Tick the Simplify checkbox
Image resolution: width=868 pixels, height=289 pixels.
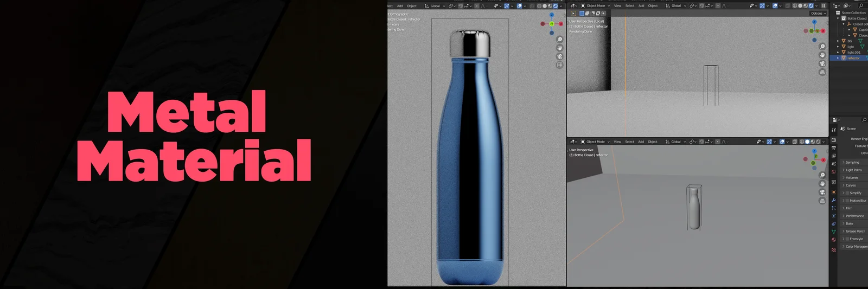[x=847, y=193]
